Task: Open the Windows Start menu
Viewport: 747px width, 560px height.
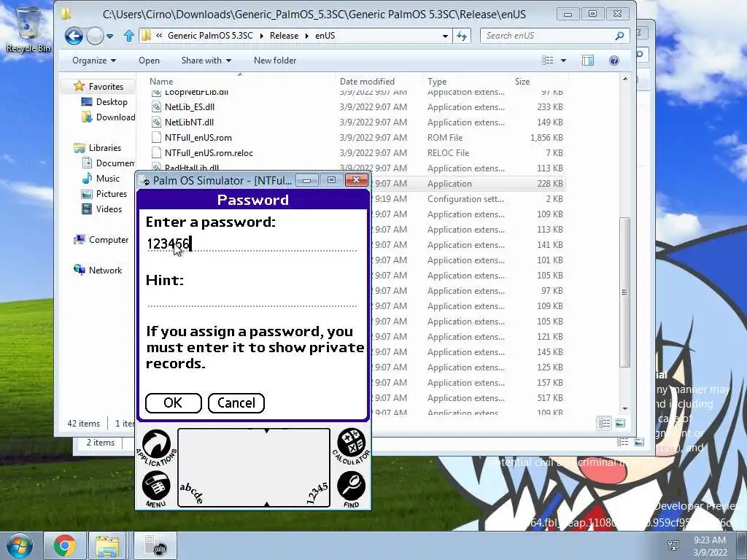Action: point(19,545)
